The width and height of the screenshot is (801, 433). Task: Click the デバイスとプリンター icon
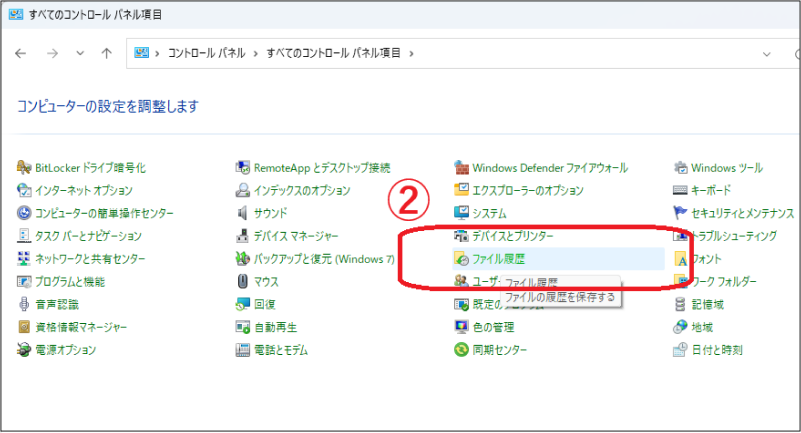pos(461,236)
